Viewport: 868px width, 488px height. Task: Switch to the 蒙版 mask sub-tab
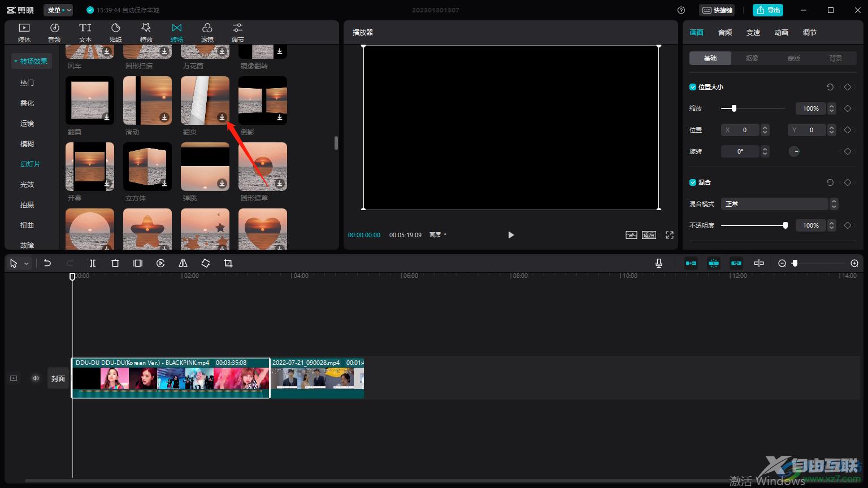pos(794,58)
